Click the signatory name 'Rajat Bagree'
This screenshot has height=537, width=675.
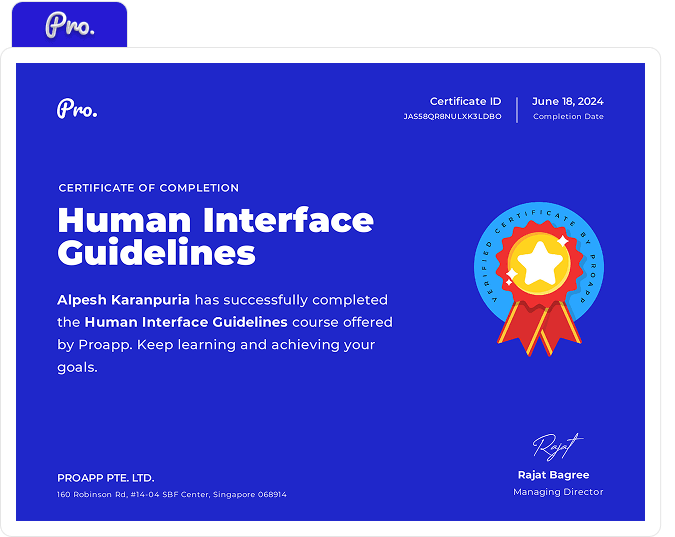(553, 475)
